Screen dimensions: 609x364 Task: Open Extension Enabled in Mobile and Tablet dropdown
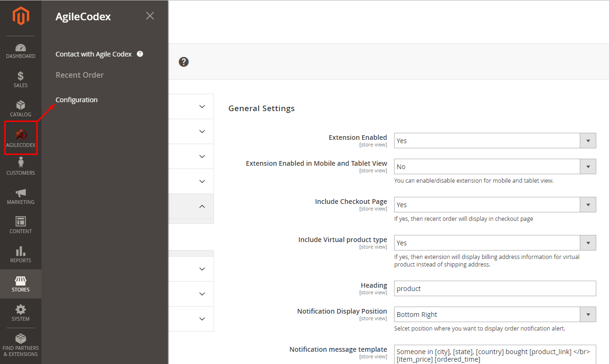coord(495,167)
